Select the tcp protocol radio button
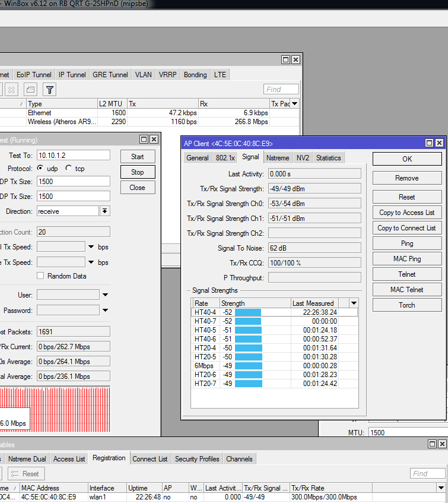This screenshot has width=448, height=503. click(68, 169)
